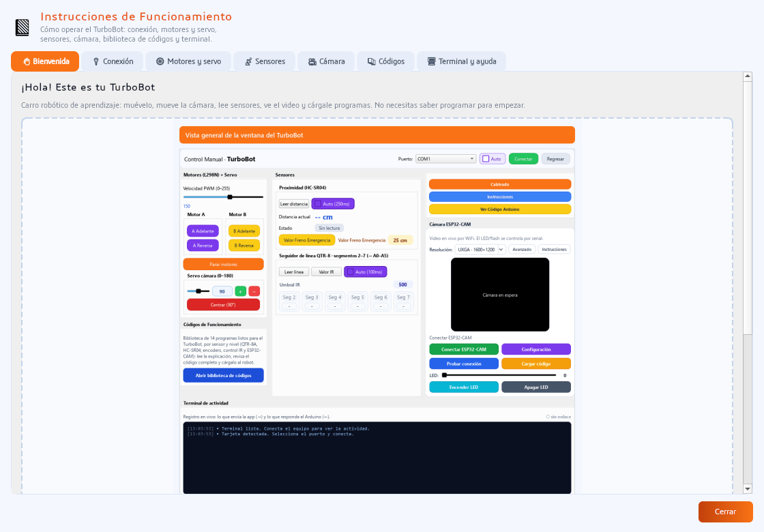
Task: Enable the Auto (250ms) proximity checkbox
Action: tap(318, 204)
